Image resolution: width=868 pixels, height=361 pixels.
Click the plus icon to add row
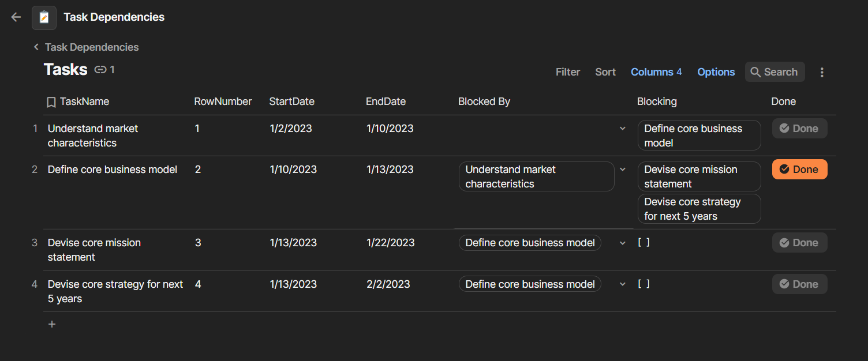52,324
